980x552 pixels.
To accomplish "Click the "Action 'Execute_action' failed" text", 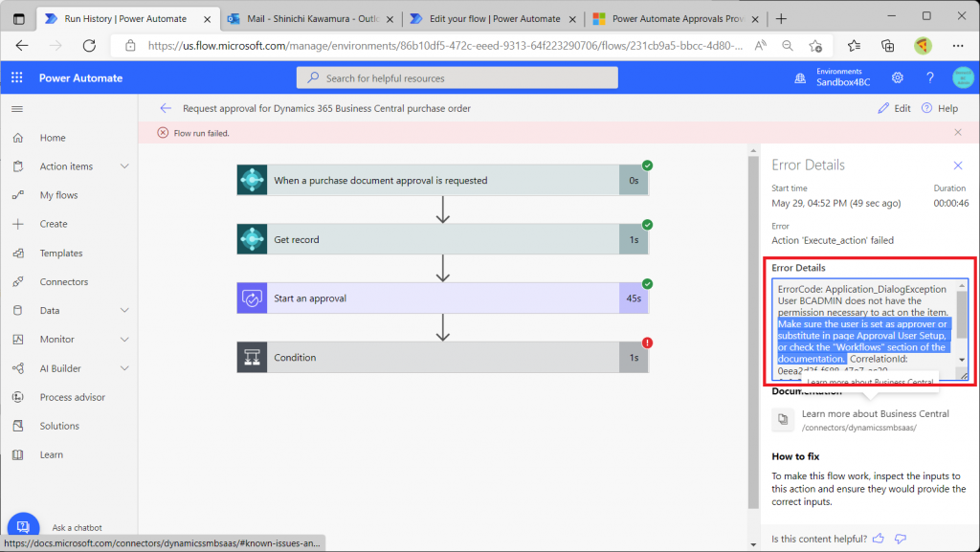I will (833, 240).
